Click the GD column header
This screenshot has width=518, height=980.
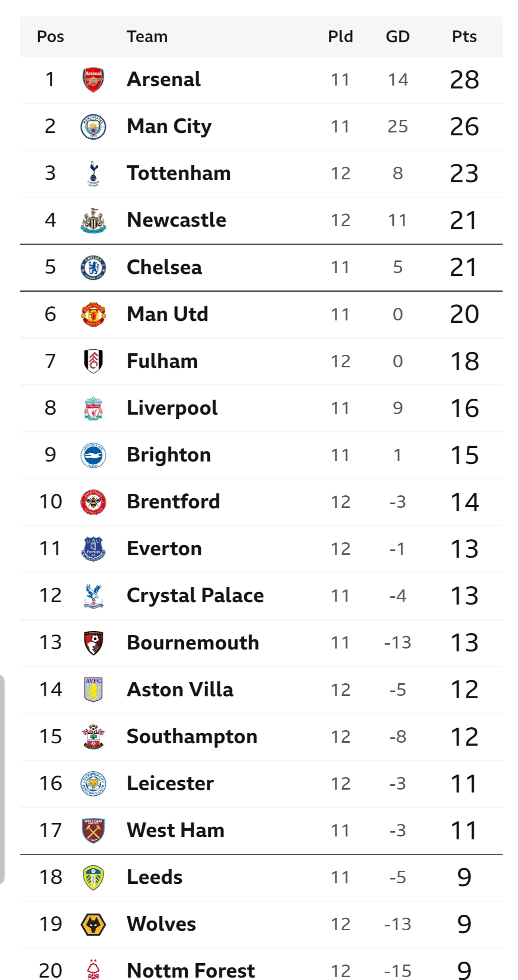point(398,37)
